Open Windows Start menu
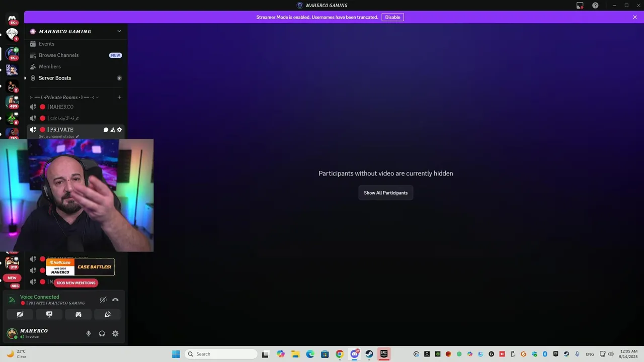 [x=176, y=354]
